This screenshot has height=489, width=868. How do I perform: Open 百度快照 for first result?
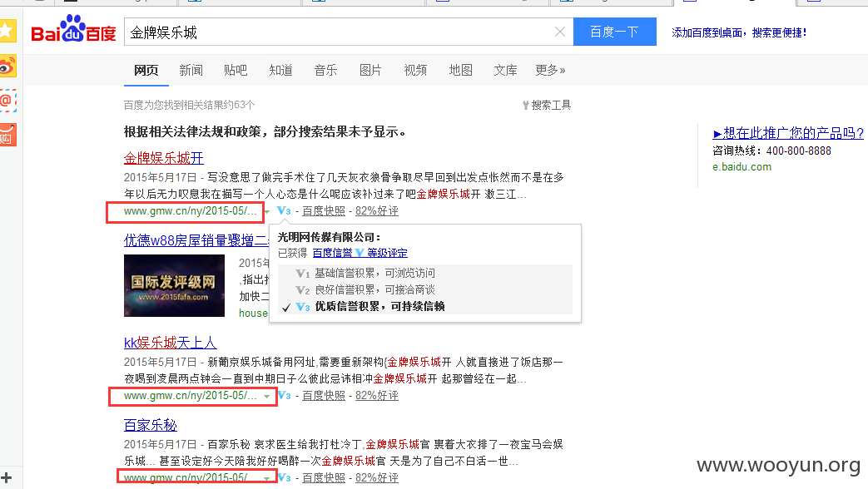[324, 210]
